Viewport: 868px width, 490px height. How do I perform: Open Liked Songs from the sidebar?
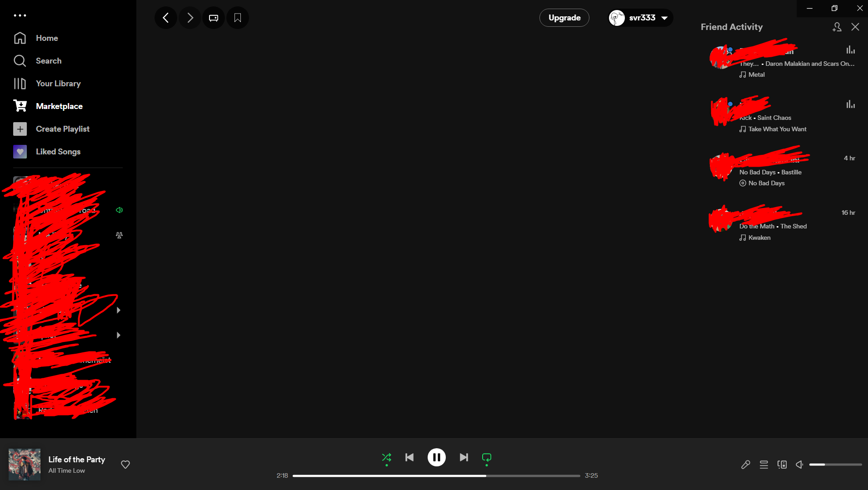coord(58,151)
